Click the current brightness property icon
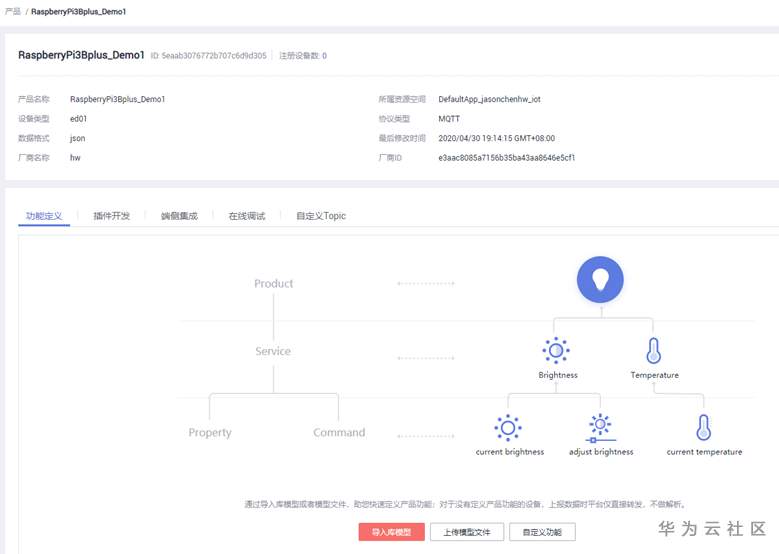The height and width of the screenshot is (554, 779). point(508,427)
